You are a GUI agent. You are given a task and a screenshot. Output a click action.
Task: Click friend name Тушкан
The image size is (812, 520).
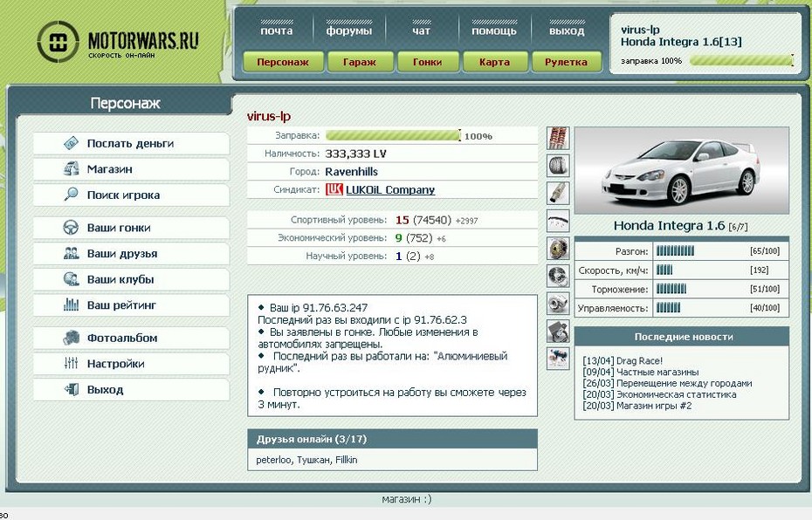point(313,460)
